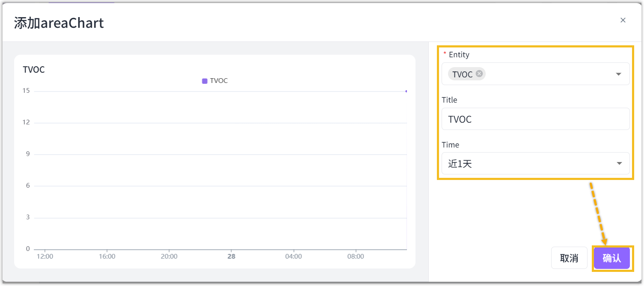The width and height of the screenshot is (644, 286).
Task: Click the Entity field label
Action: point(459,55)
